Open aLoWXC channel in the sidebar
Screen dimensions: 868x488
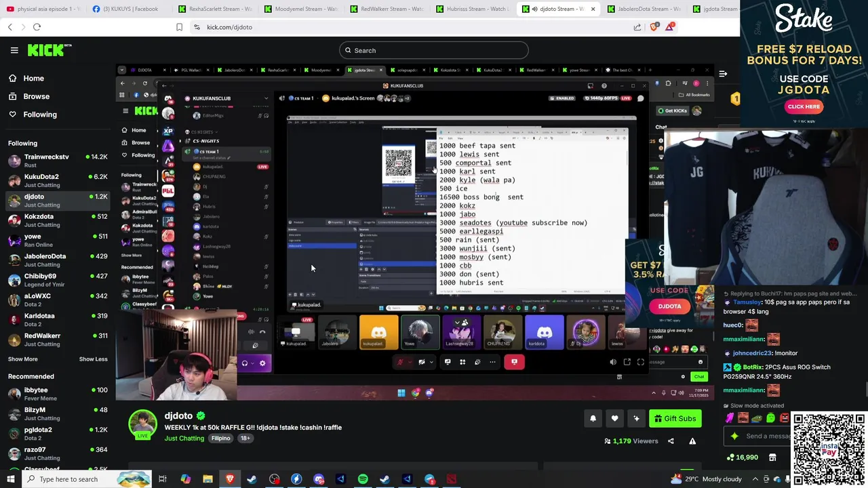tap(58, 300)
